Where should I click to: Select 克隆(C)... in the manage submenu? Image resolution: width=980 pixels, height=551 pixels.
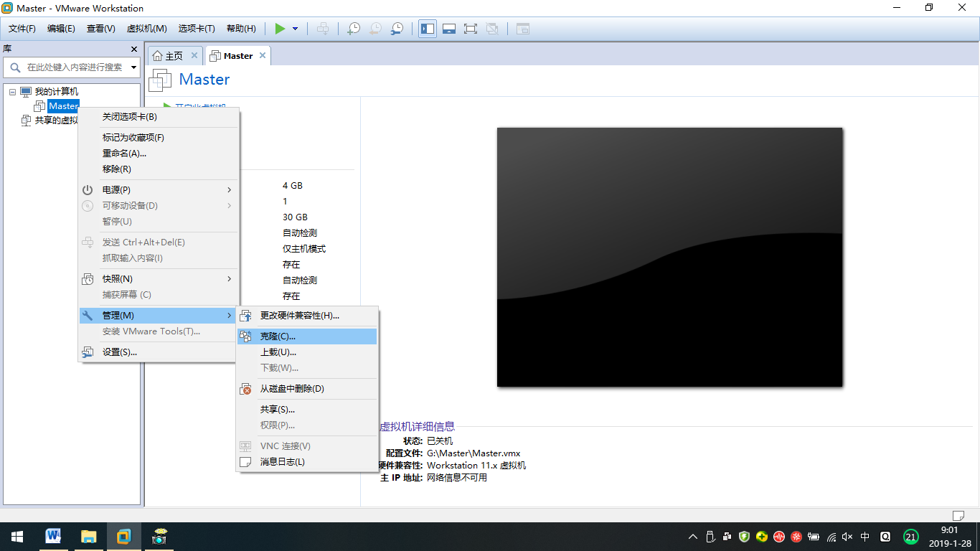307,336
